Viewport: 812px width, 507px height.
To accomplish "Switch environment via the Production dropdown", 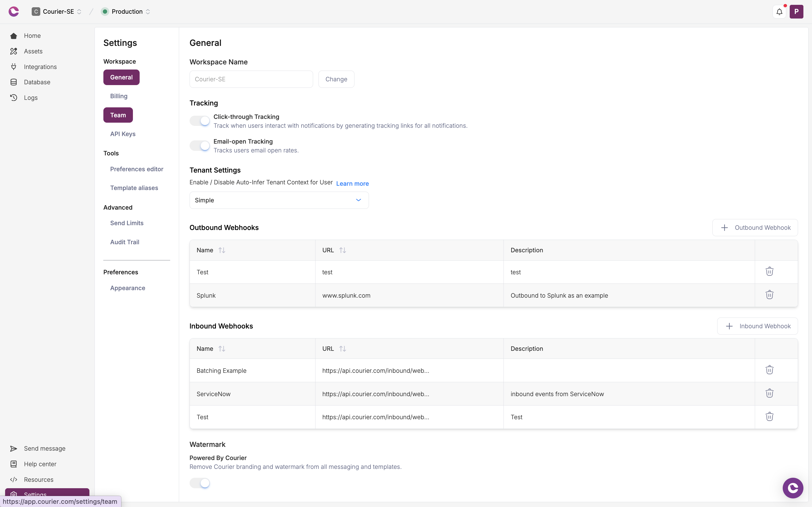I will click(125, 11).
